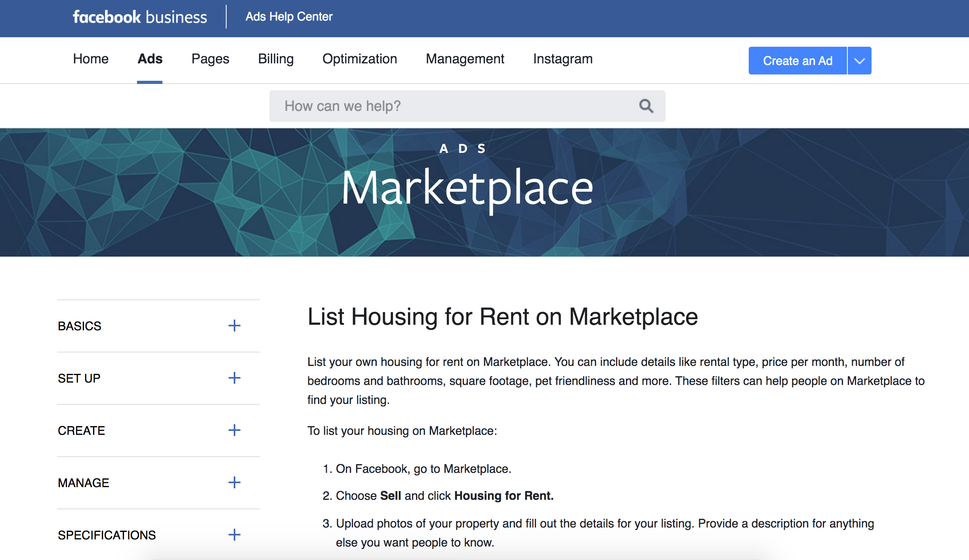Screen dimensions: 969x560
Task: Click the SPECIFICATIONS sidebar label
Action: [107, 535]
